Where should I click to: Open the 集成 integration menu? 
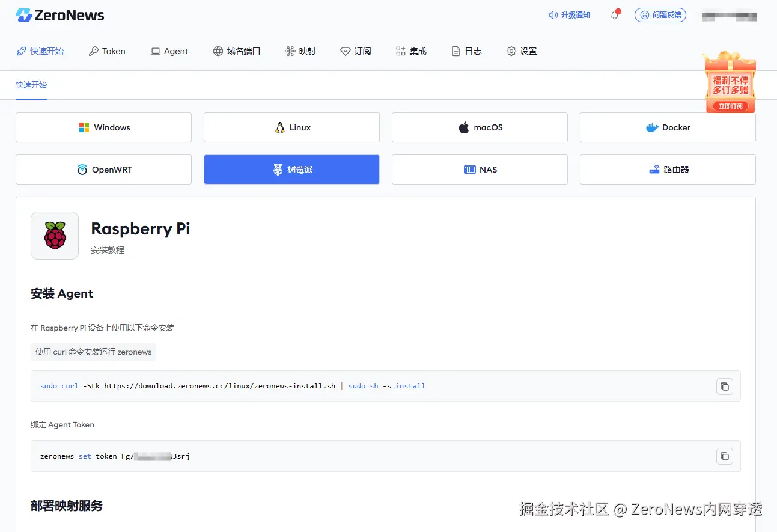tap(411, 51)
